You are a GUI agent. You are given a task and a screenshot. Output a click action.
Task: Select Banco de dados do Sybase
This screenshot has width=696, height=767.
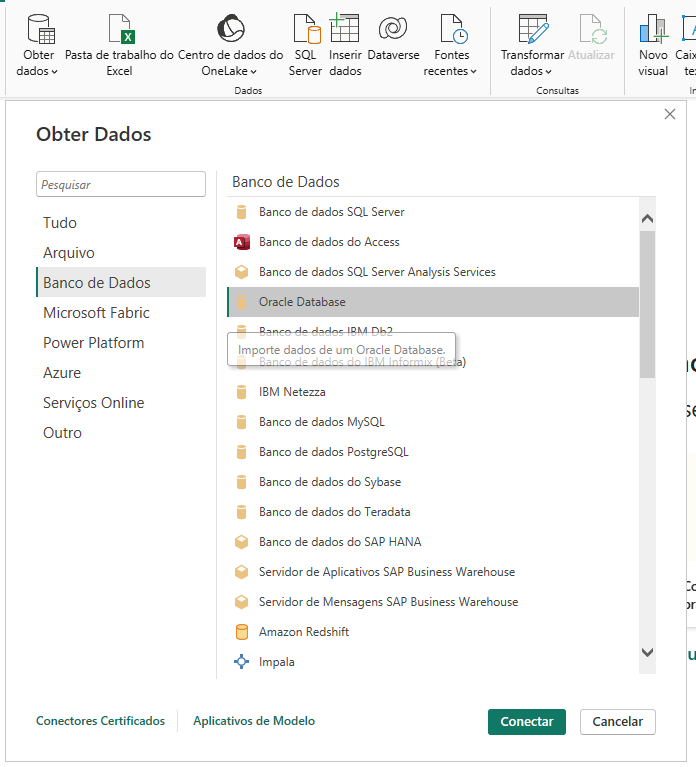(433, 482)
